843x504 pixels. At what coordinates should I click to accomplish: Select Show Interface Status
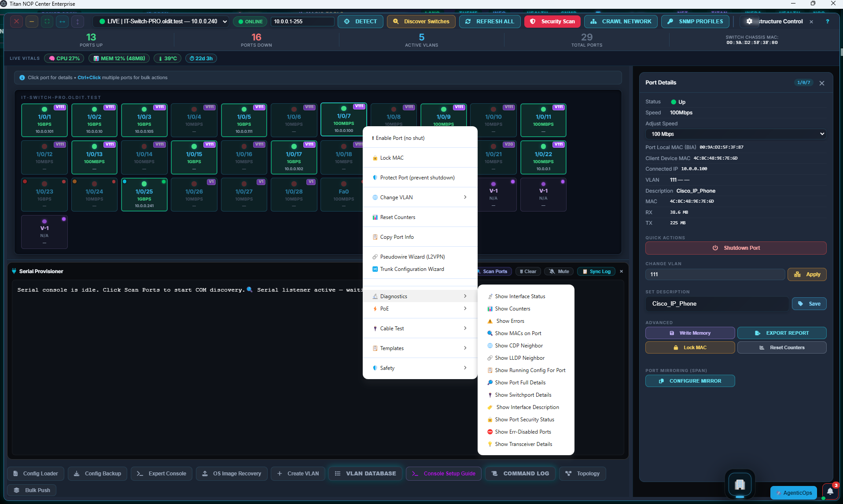[x=526, y=296]
